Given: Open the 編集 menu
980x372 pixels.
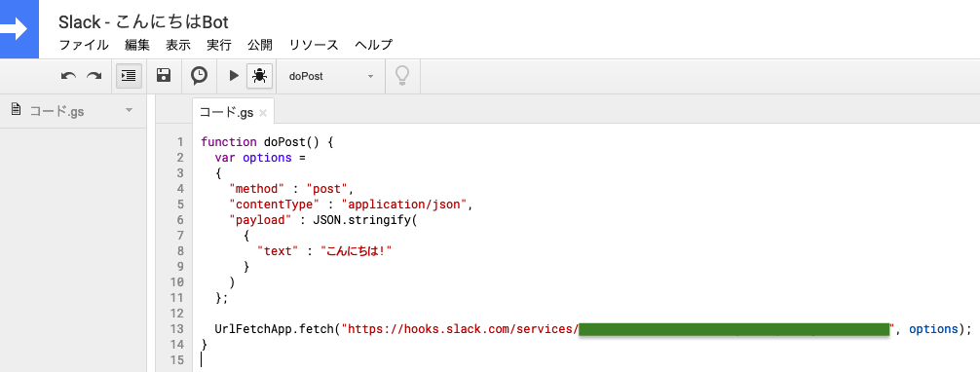Looking at the screenshot, I should (x=137, y=45).
